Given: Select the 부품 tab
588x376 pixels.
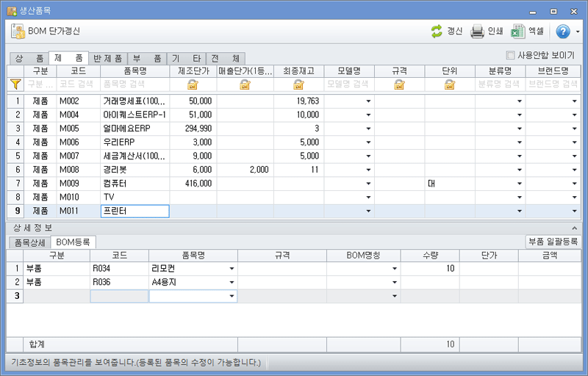Looking at the screenshot, I should coord(147,58).
